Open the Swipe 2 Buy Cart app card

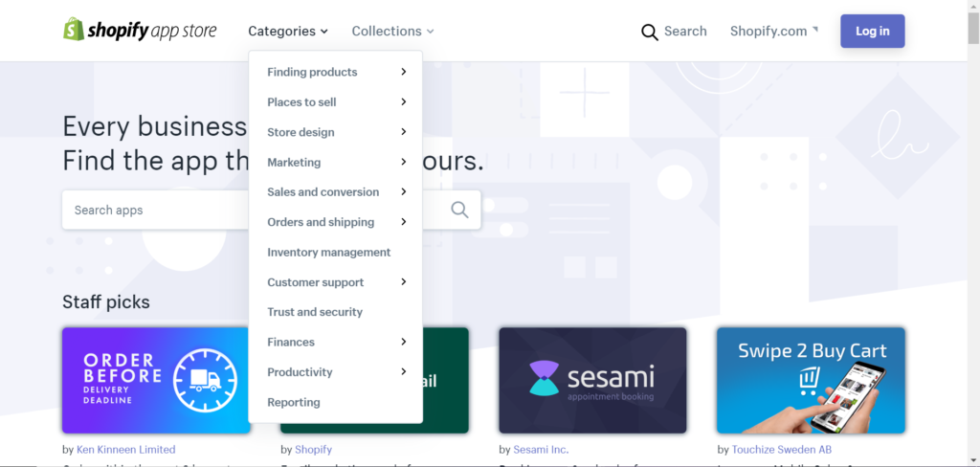point(811,380)
